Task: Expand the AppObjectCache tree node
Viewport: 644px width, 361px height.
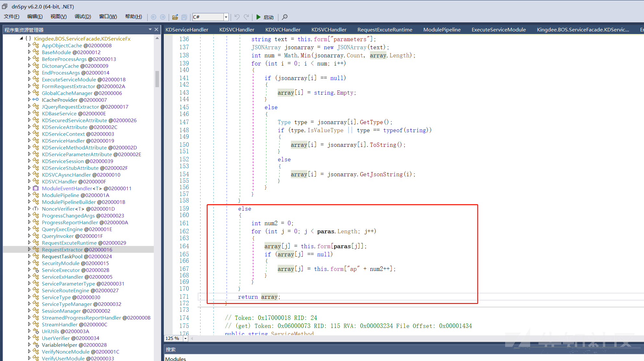Action: pos(29,45)
